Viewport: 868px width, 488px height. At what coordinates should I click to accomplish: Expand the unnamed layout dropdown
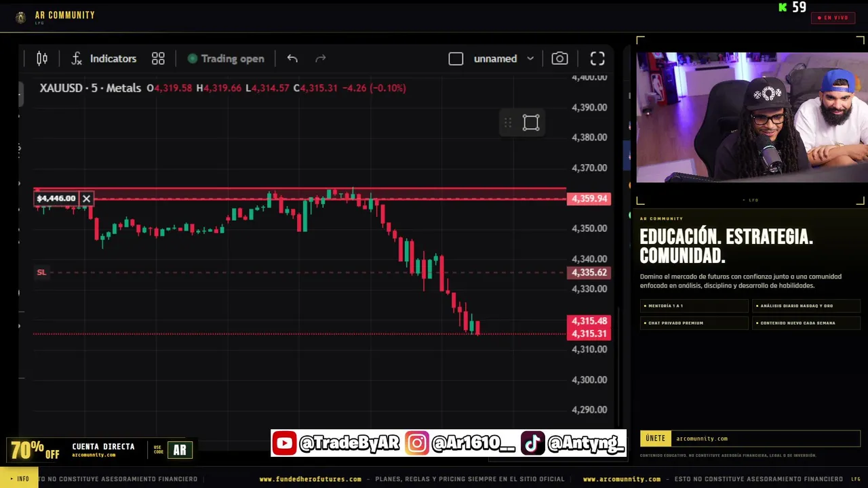[x=530, y=59]
